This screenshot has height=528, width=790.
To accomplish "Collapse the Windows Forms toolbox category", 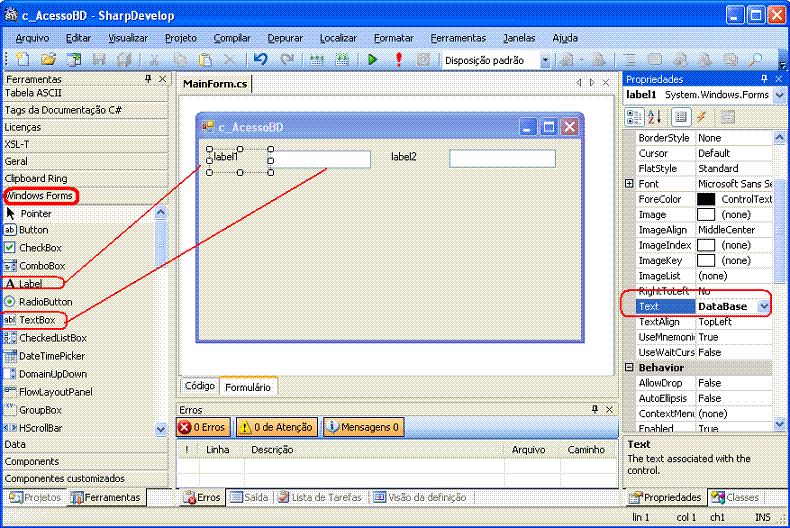I will point(86,195).
